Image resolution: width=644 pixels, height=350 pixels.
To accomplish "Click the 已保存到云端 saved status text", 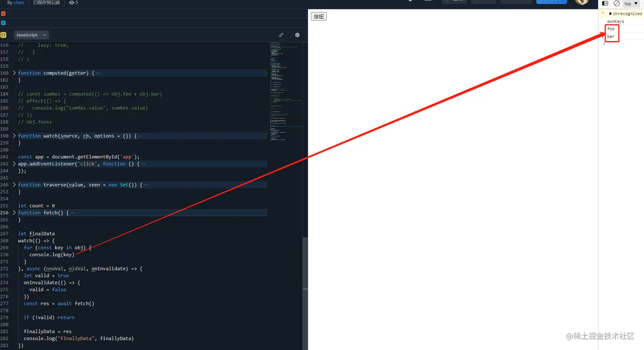I will coord(46,3).
